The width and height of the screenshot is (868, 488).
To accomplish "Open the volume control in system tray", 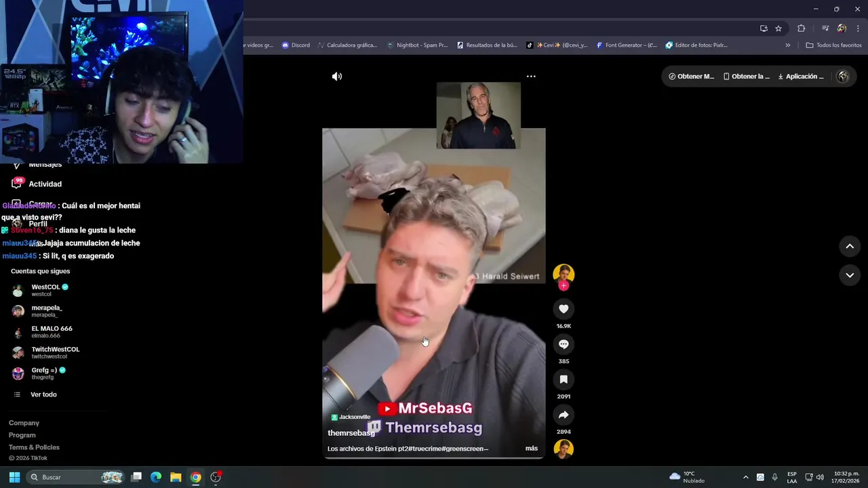I will pos(820,477).
